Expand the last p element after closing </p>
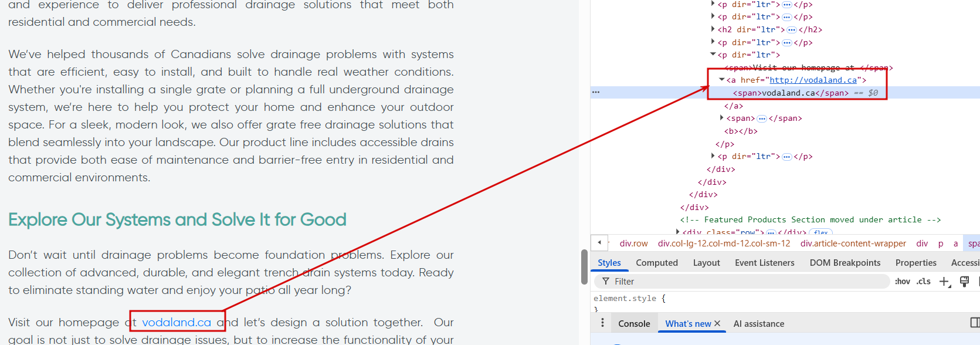 [713, 156]
